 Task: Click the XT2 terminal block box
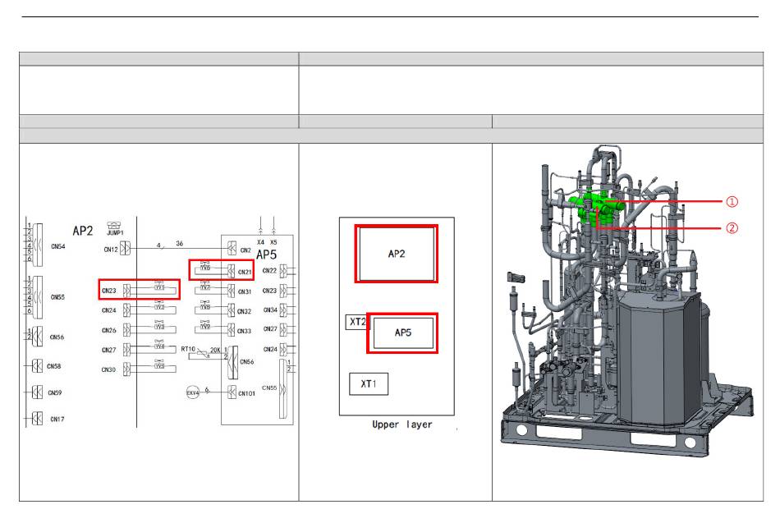[x=356, y=322]
